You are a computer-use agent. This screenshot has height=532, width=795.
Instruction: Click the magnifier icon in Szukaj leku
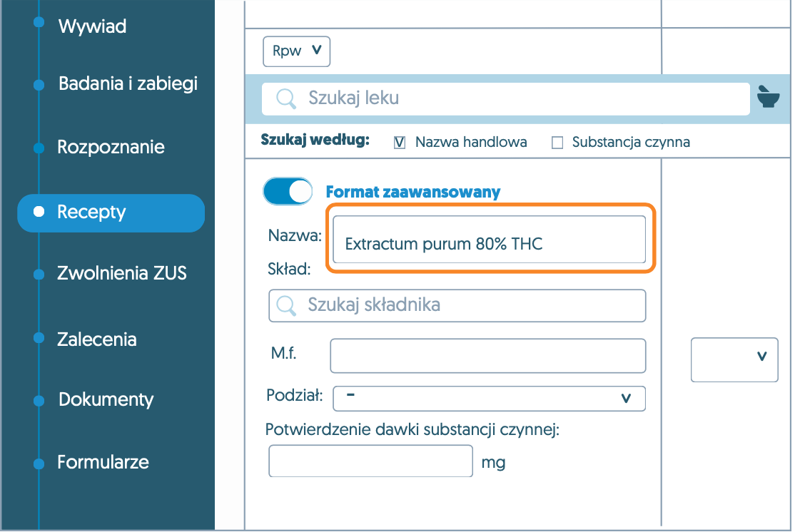(x=286, y=98)
